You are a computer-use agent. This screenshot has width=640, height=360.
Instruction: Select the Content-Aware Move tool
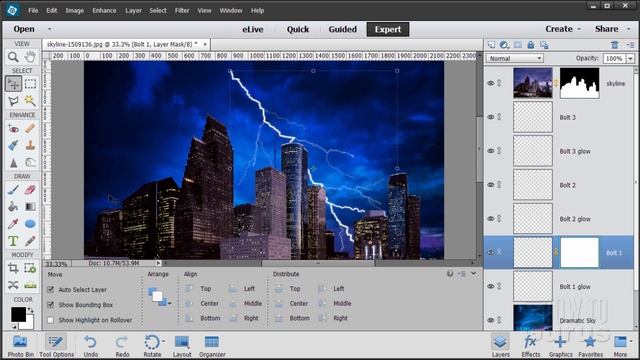coord(13,285)
